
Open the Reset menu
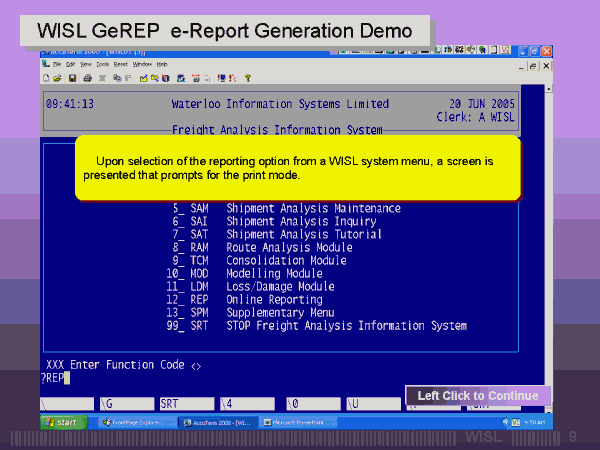tap(121, 64)
